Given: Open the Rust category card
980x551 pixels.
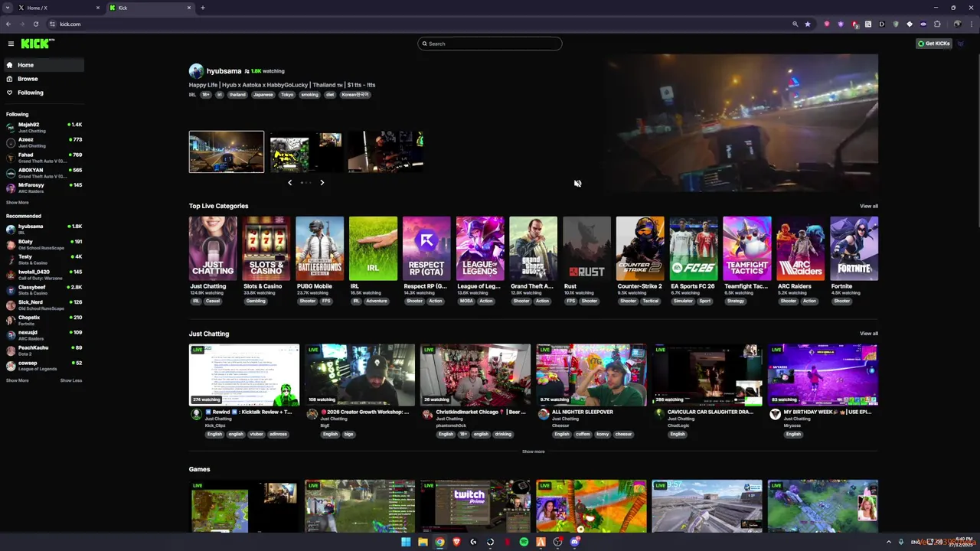Looking at the screenshot, I should pyautogui.click(x=586, y=249).
